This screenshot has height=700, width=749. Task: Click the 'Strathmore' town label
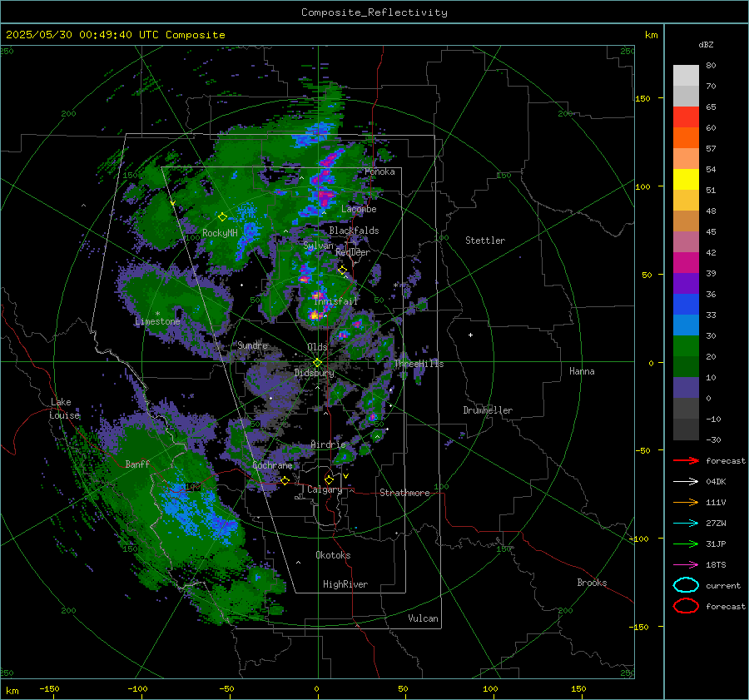point(404,493)
